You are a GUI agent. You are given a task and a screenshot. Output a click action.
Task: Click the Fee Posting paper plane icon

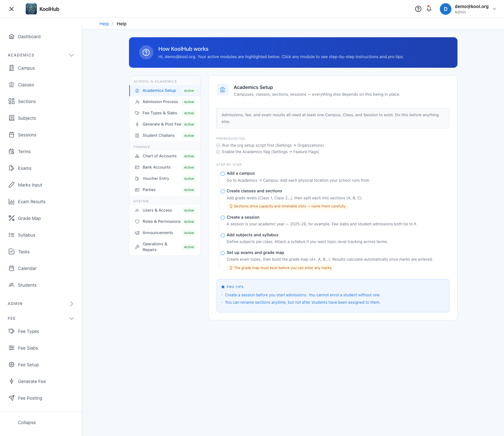tap(12, 398)
